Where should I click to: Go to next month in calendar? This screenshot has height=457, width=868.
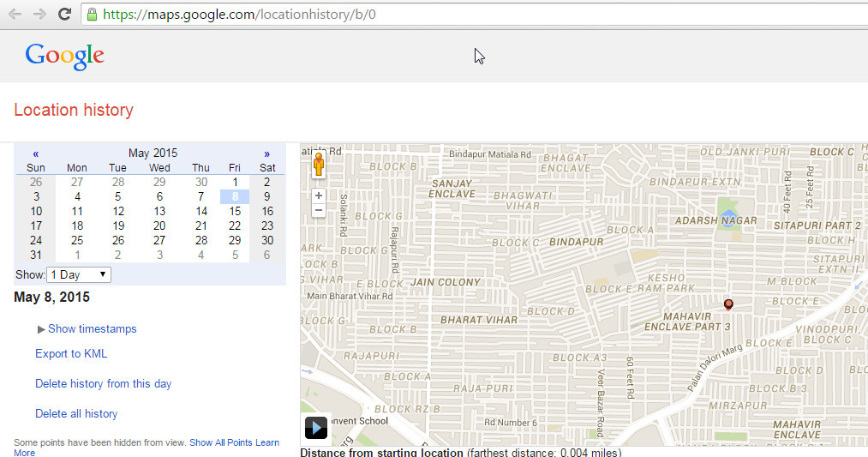(266, 153)
